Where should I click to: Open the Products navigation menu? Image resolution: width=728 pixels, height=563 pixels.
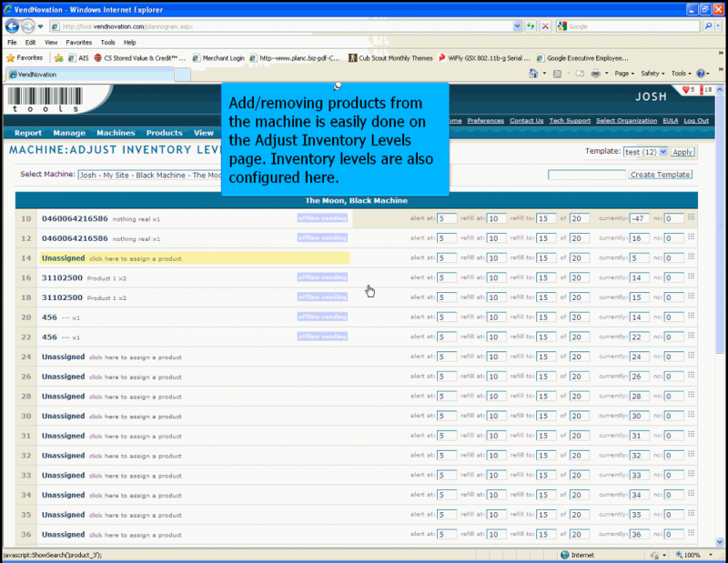coord(165,133)
